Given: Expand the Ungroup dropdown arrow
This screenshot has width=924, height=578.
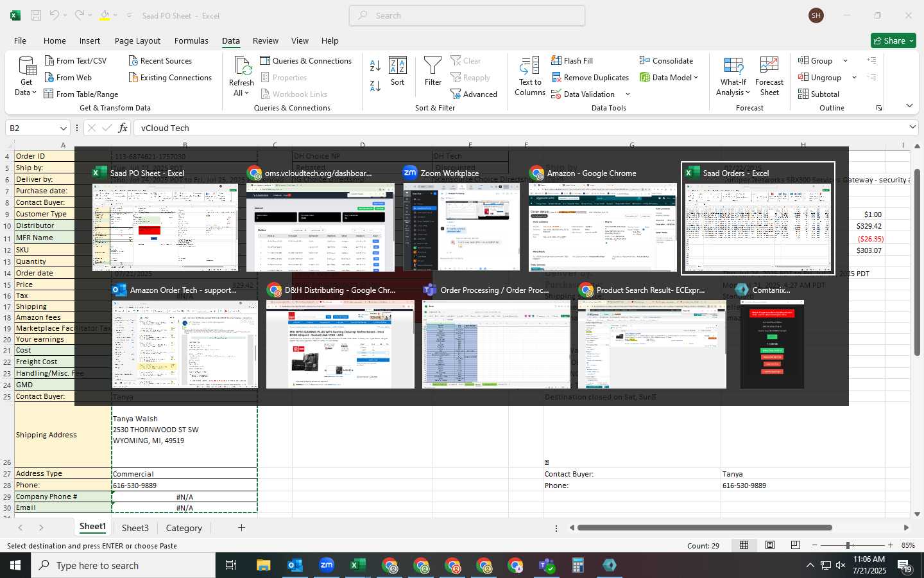Looking at the screenshot, I should 854,77.
